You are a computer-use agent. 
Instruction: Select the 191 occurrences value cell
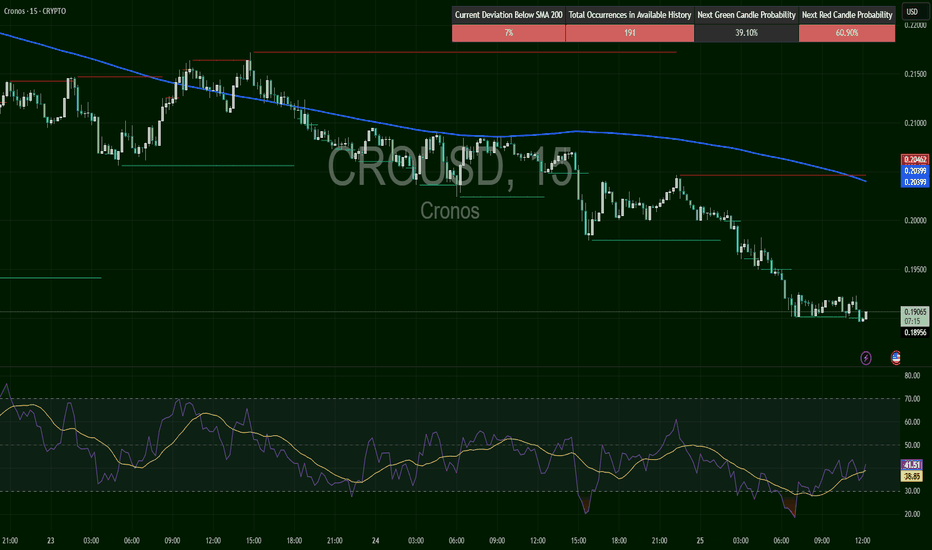[629, 33]
